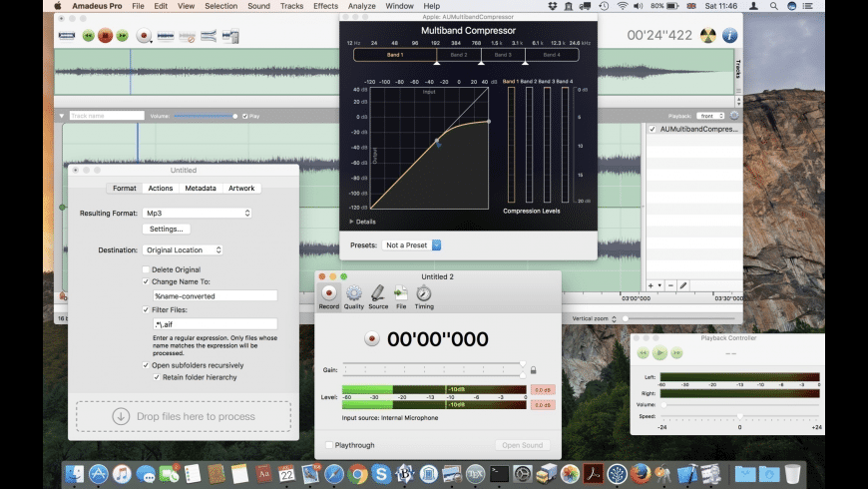Open the Destination Original Location dropdown
The height and width of the screenshot is (489, 868).
point(183,250)
